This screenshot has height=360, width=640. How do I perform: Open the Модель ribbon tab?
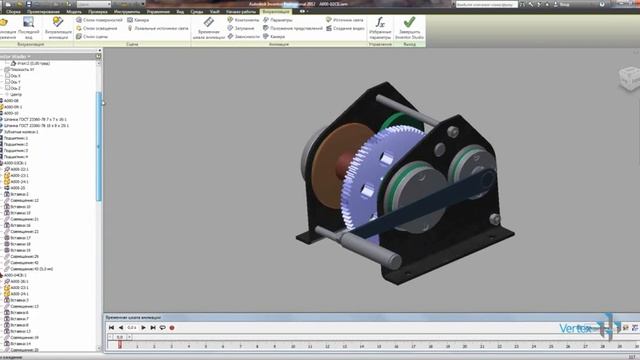click(74, 12)
